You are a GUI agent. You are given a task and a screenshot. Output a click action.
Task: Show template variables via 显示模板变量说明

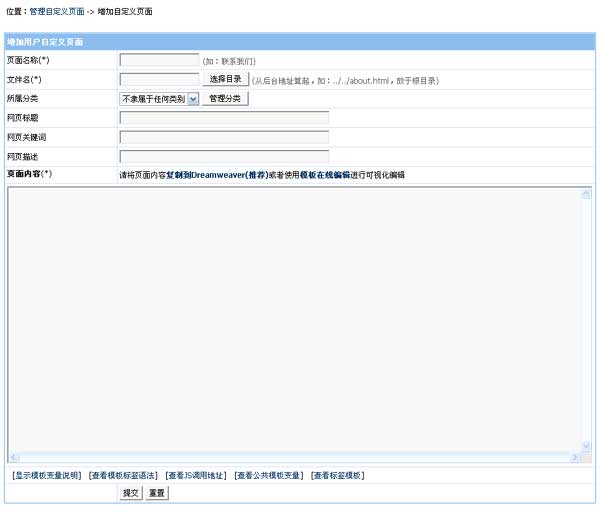[x=46, y=476]
